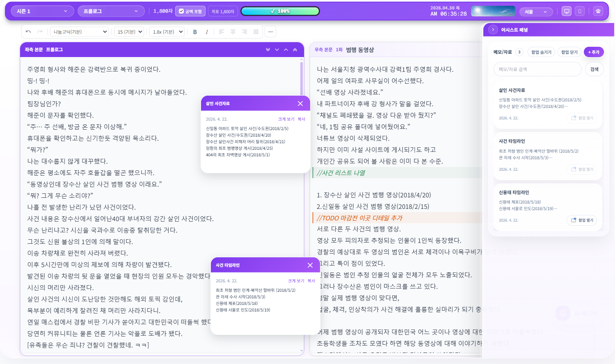
Task: Click the redo icon in the formatting toolbar
Action: (40, 32)
